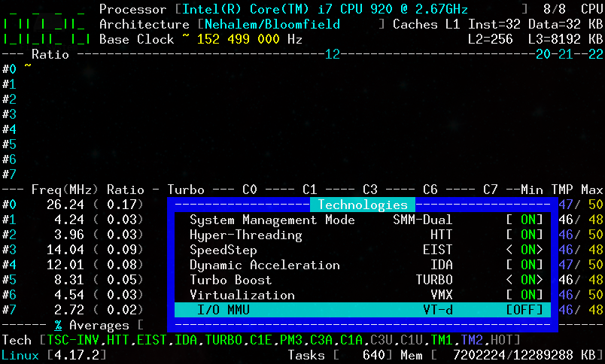Click the % Averages label

[x=92, y=325]
